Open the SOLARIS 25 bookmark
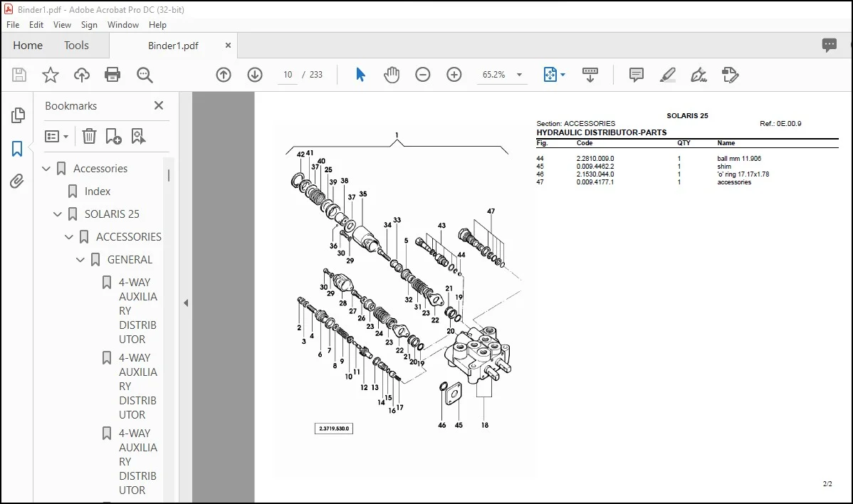Viewport: 853px width, 504px height. [x=112, y=214]
